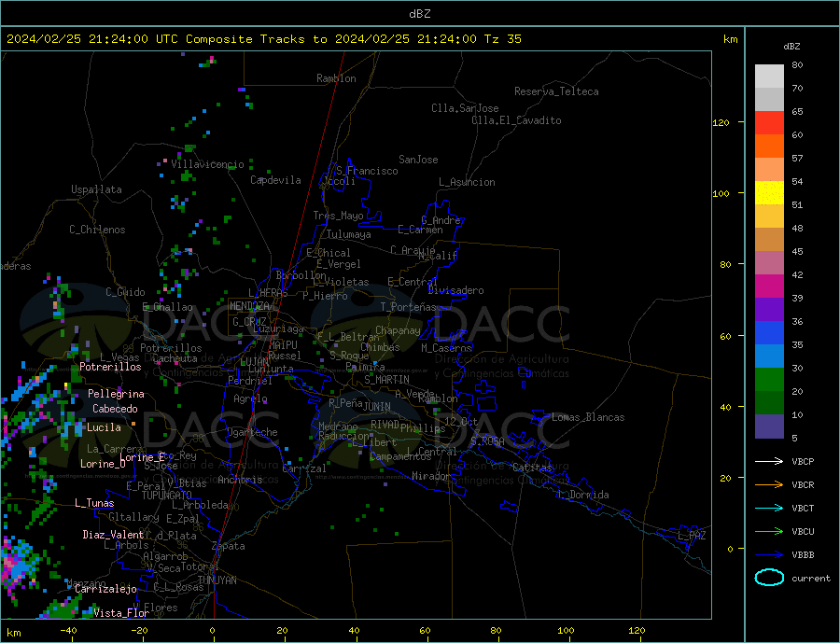
Task: Click the blue VBBB arrow in legend
Action: click(769, 554)
